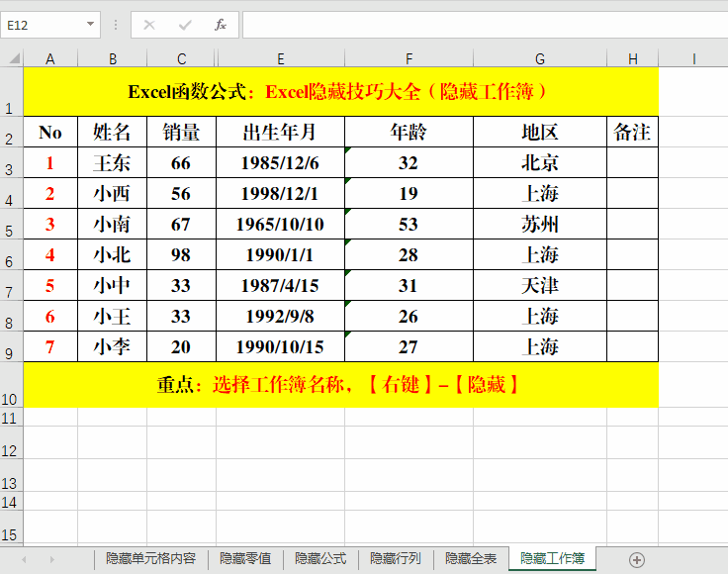Viewport: 728px width, 574px height.
Task: Select row 15 header
Action: tap(11, 526)
